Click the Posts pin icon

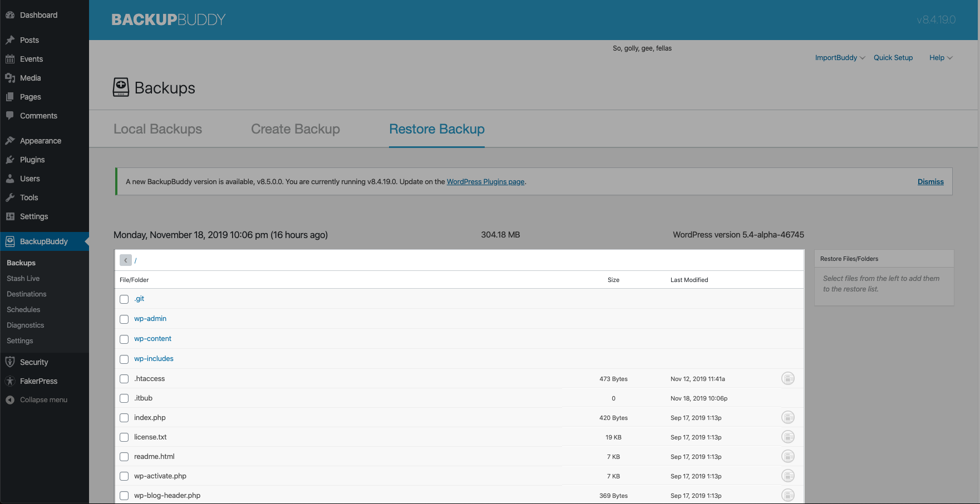[x=10, y=40]
